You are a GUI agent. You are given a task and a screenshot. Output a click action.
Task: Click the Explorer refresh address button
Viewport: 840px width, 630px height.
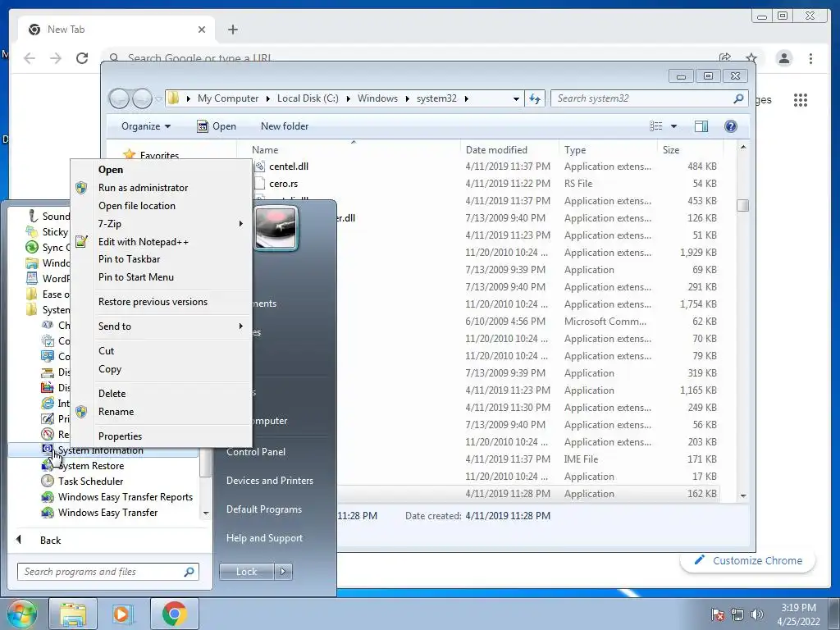click(x=535, y=98)
